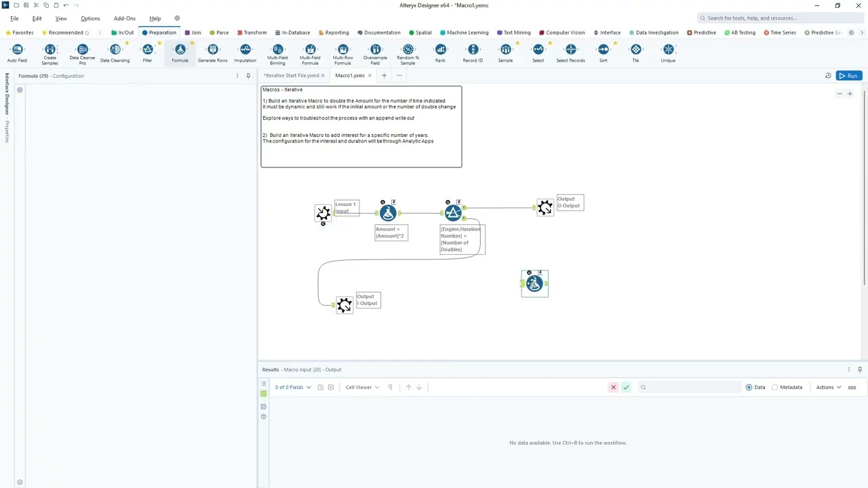Click the Macro Output I node

(344, 305)
